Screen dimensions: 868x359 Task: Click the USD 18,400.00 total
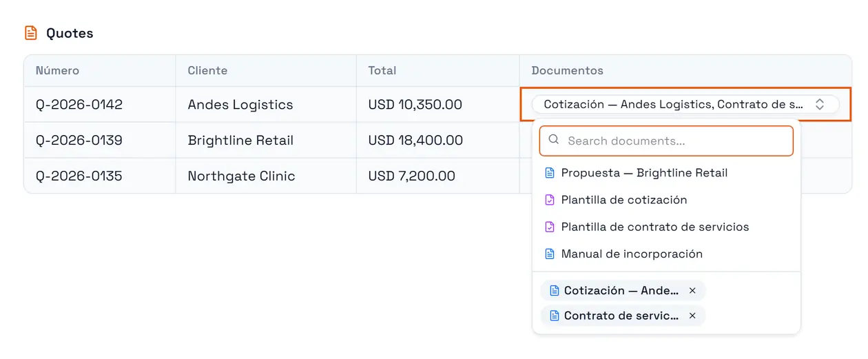415,141
